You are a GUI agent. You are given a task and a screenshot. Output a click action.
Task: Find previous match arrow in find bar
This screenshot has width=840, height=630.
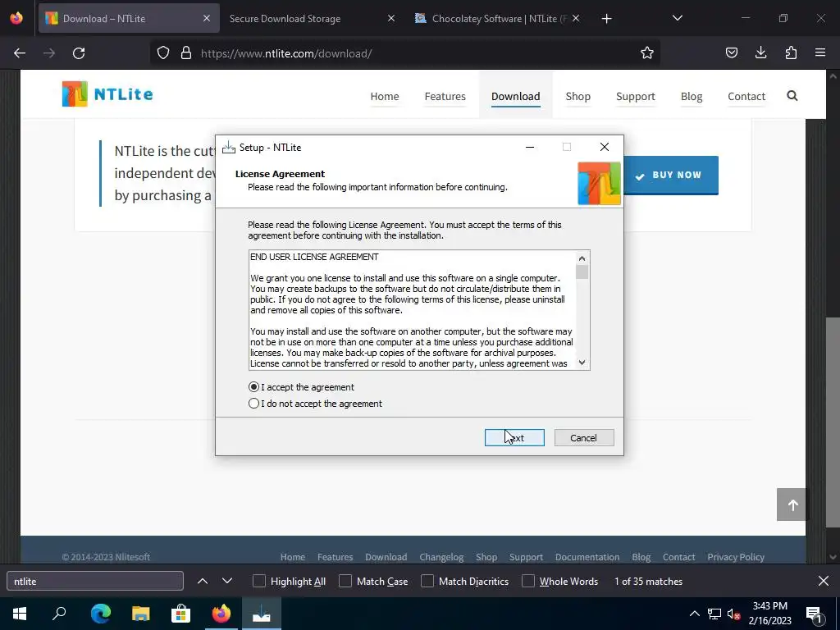[x=203, y=582]
